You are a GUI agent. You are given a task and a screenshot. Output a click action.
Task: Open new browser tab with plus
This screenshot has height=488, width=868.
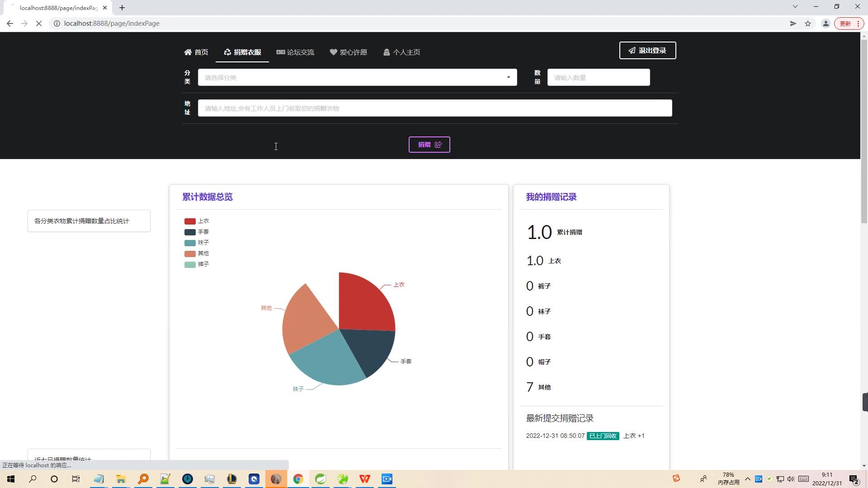point(122,8)
